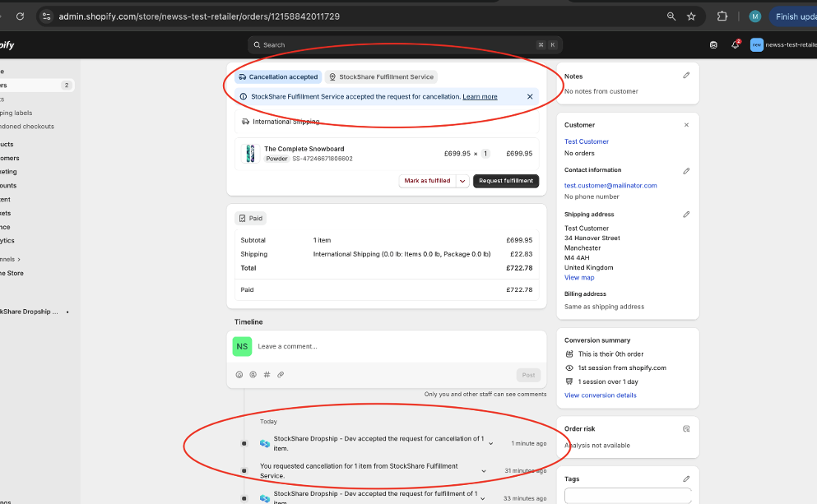Attach a file using the paperclip icon
This screenshot has width=817, height=504.
coord(281,375)
